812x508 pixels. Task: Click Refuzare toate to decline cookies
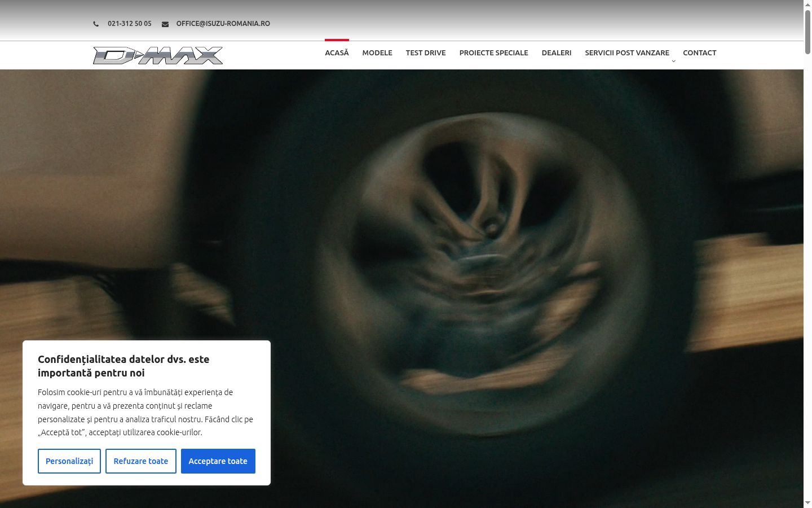pyautogui.click(x=141, y=461)
